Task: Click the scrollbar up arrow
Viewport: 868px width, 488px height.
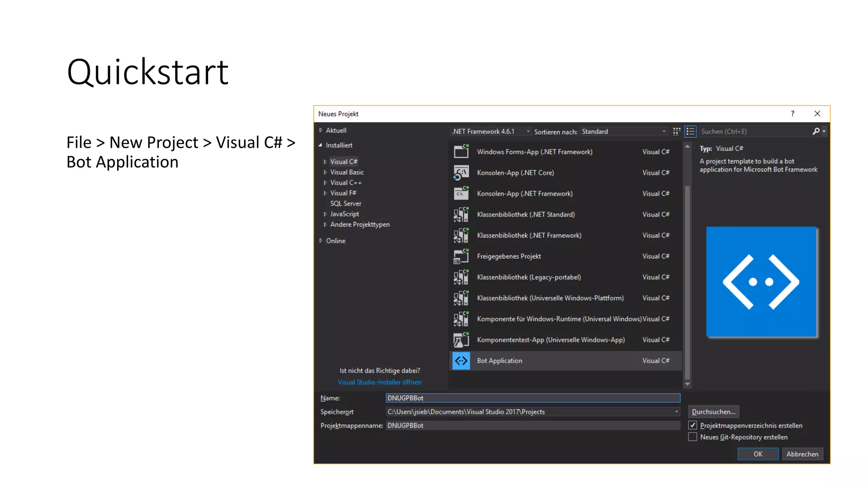Action: click(x=687, y=146)
